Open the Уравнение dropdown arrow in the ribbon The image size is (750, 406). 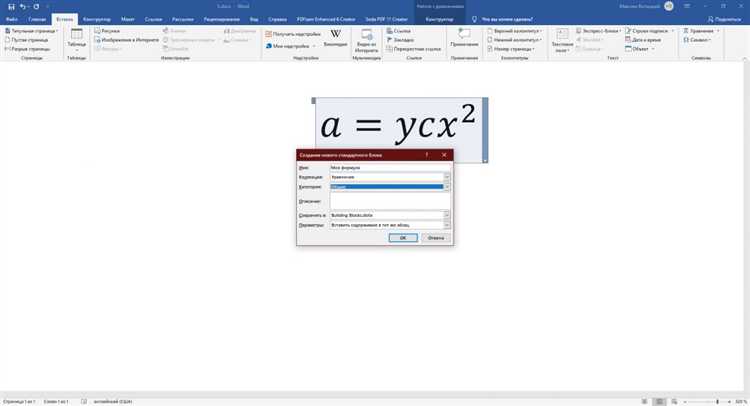click(x=718, y=31)
